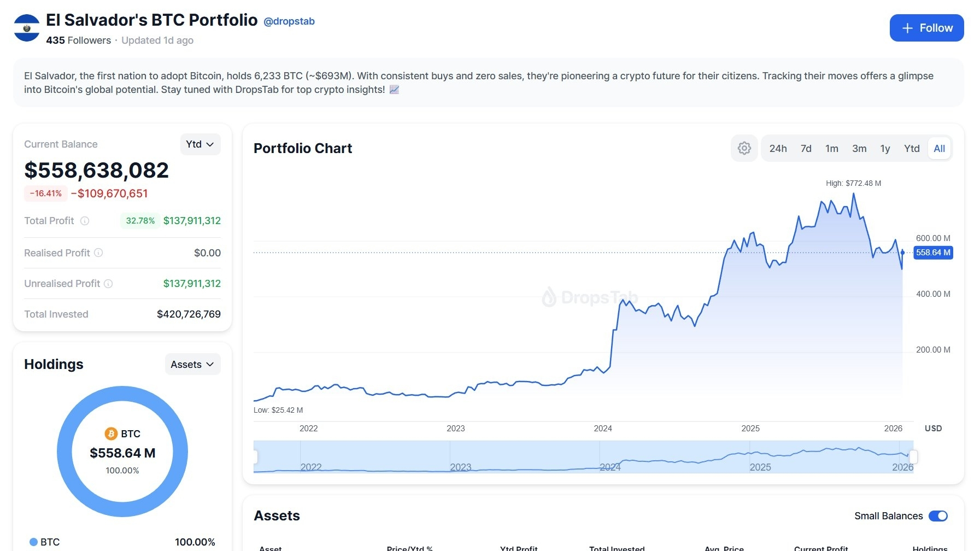Select the 1m chart range
The height and width of the screenshot is (551, 980).
[x=831, y=149]
